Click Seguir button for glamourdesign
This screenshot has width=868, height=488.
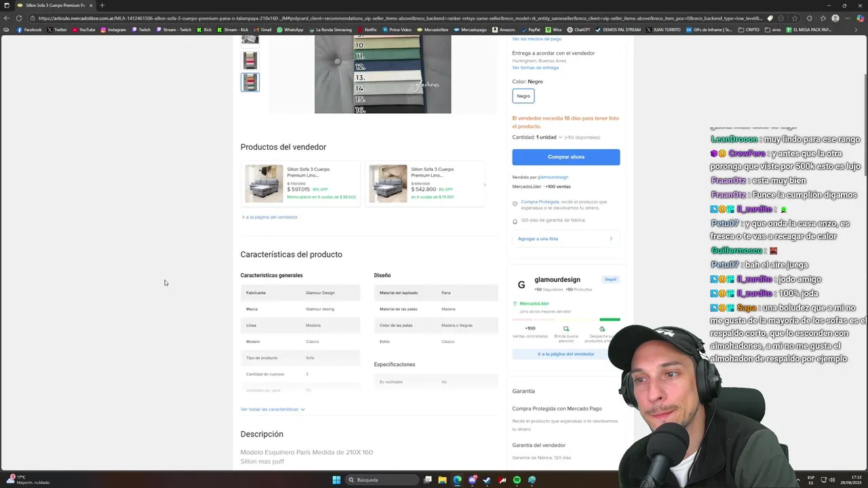point(610,279)
